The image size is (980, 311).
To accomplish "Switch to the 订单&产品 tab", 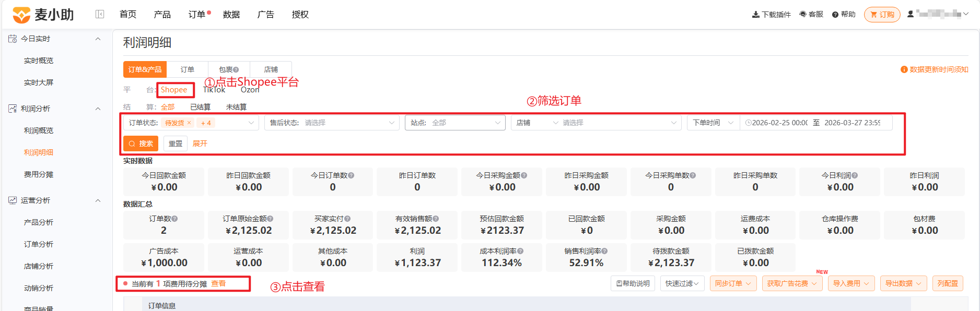I will pyautogui.click(x=145, y=69).
